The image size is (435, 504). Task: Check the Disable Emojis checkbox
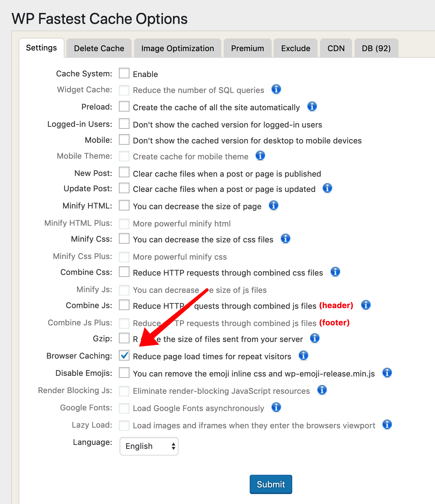[x=124, y=373]
